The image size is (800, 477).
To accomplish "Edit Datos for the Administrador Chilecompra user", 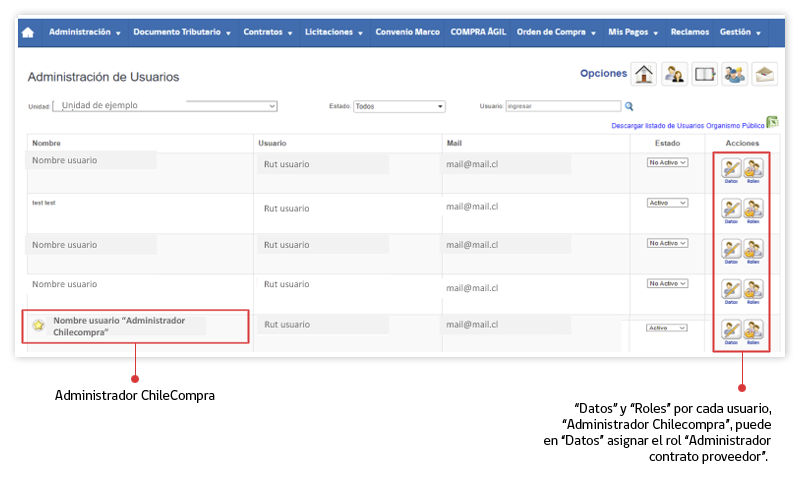I will click(x=731, y=331).
